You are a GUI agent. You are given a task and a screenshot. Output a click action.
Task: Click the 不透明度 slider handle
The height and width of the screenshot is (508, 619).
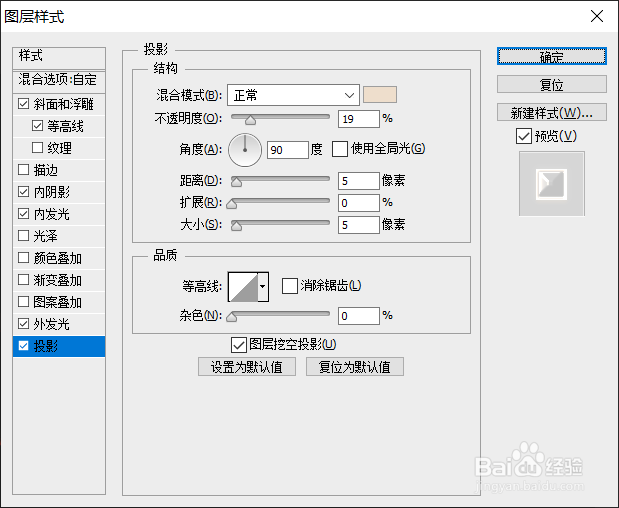pos(250,120)
